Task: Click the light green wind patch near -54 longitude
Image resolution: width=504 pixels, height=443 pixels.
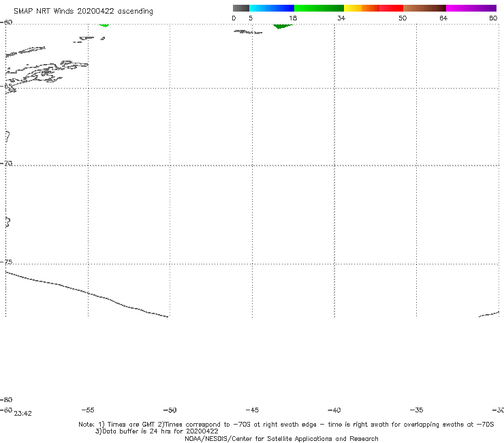Action: pyautogui.click(x=104, y=25)
